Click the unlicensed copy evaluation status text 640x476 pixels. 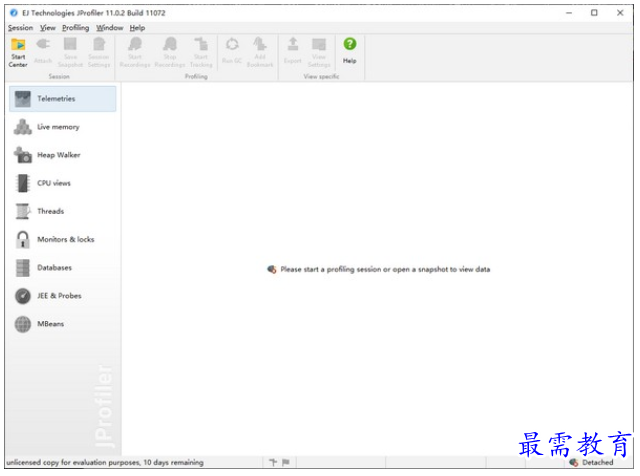(x=105, y=463)
